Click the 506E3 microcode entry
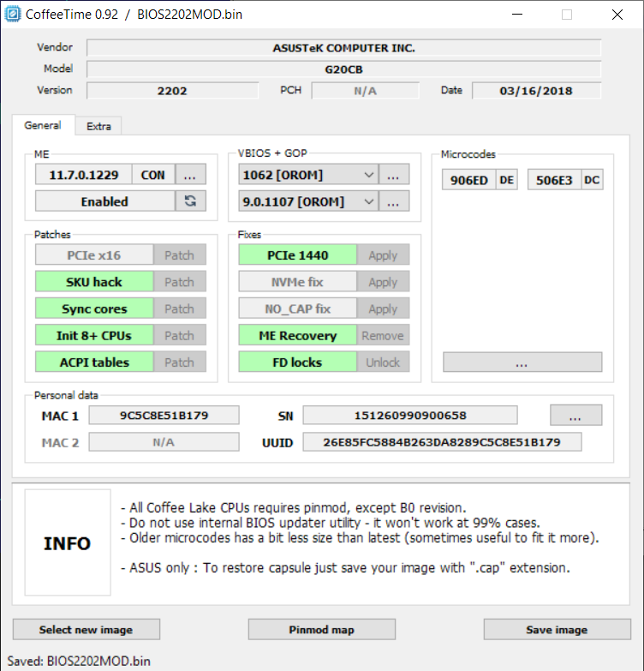This screenshot has width=644, height=671. (x=554, y=180)
